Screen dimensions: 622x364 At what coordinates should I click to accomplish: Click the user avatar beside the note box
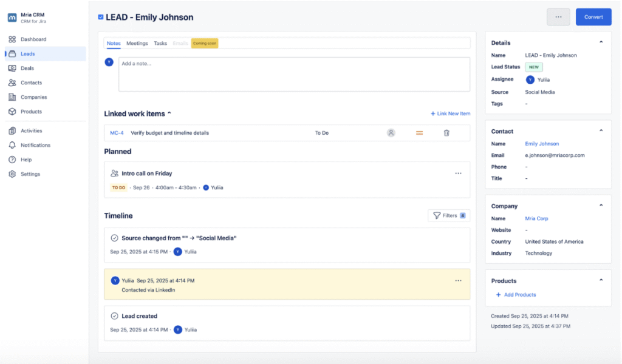pos(109,62)
